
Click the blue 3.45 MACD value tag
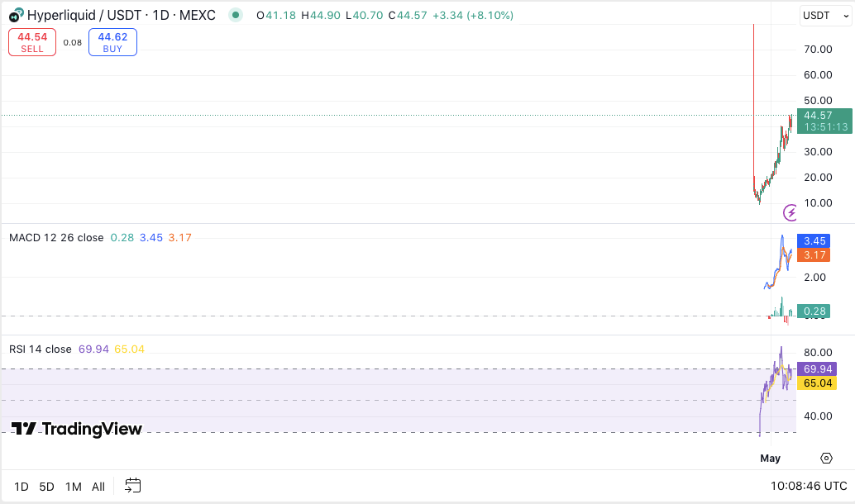click(814, 241)
